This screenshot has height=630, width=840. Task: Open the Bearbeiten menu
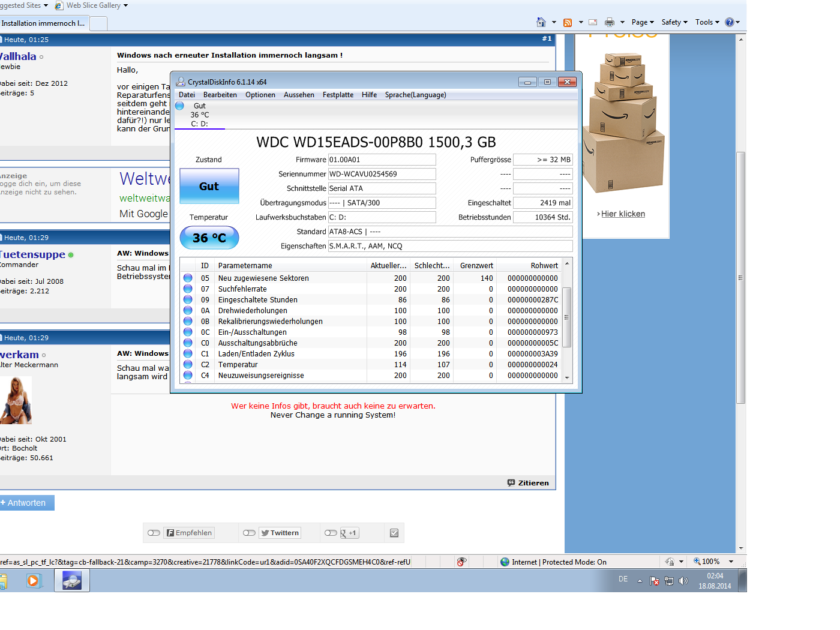(220, 95)
